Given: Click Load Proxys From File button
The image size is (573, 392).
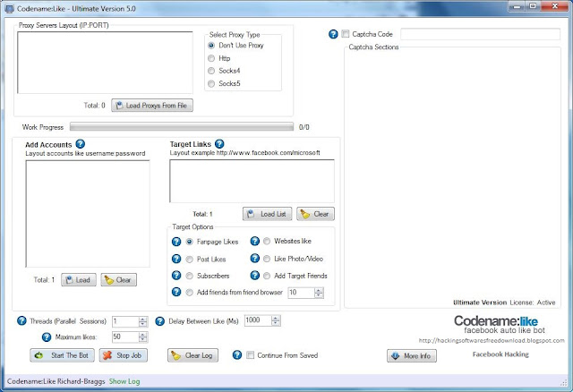Looking at the screenshot, I should (x=152, y=106).
